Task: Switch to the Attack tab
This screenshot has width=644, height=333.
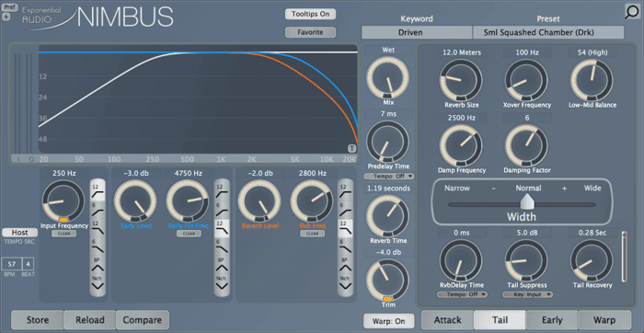Action: [x=448, y=320]
